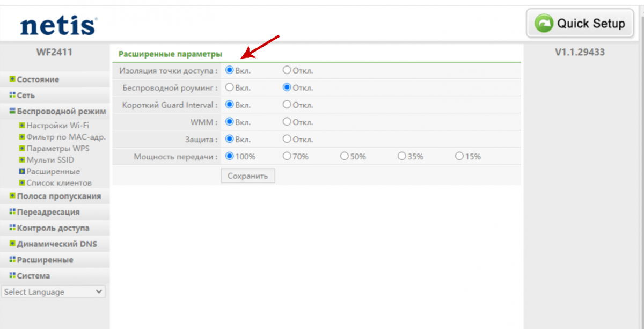Click the Короткий Guard Interval label
The width and height of the screenshot is (644, 329).
170,105
